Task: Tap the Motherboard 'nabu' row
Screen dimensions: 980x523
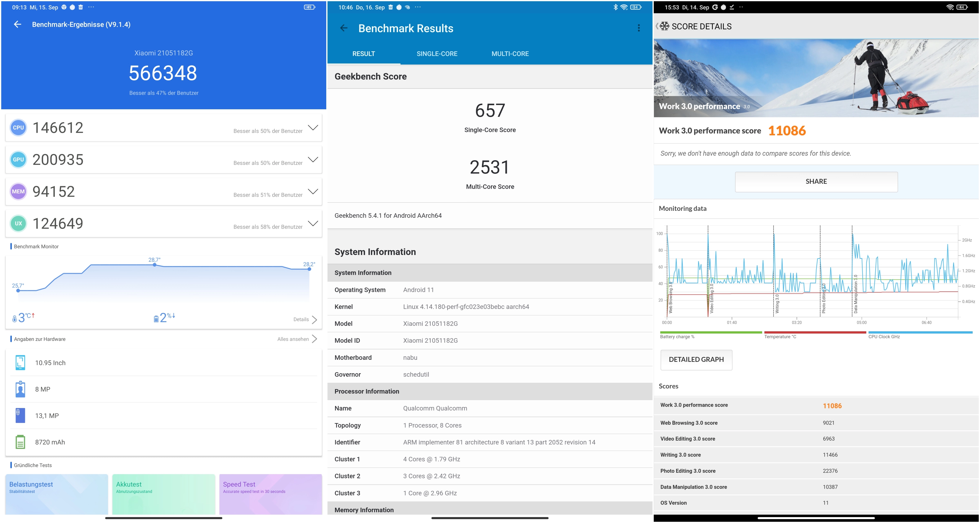Action: [x=490, y=358]
